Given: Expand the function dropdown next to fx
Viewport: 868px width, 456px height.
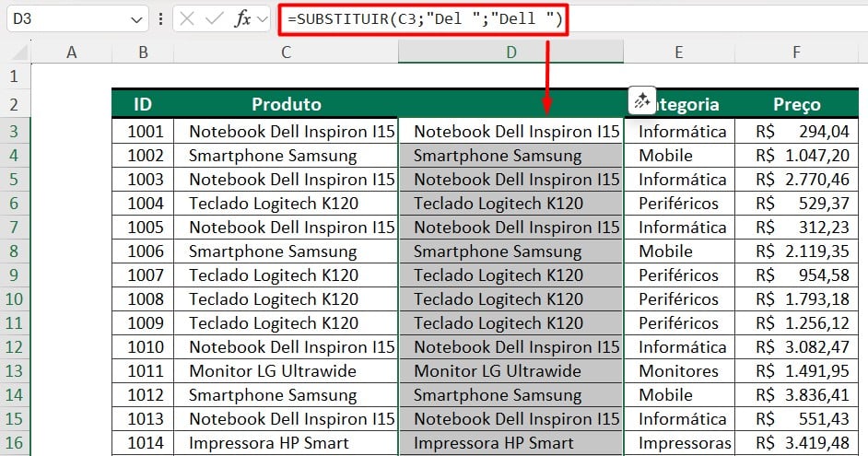Looking at the screenshot, I should click(263, 20).
